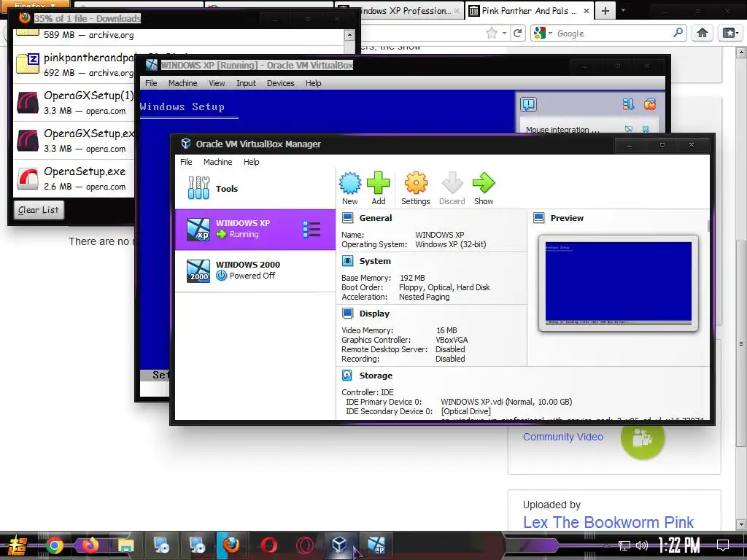Screen dimensions: 747x560
Task: Click the VBoxVGA graphics controller value
Action: point(451,340)
